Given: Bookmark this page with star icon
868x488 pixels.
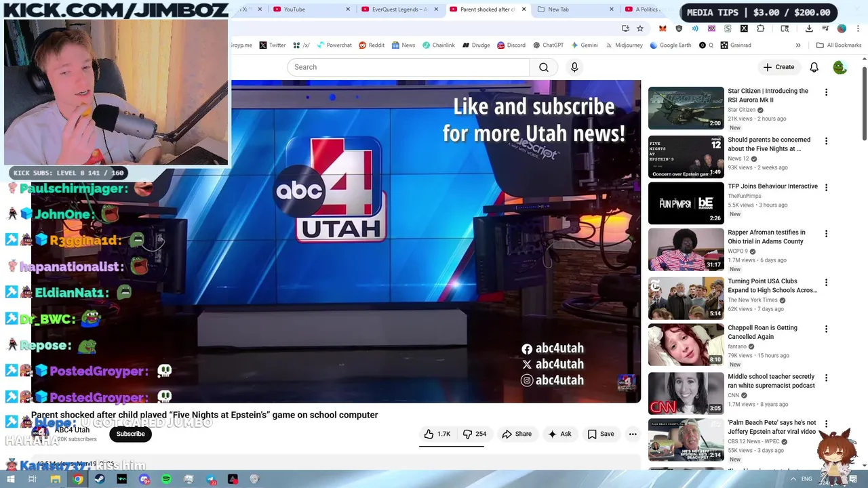Looking at the screenshot, I should pyautogui.click(x=639, y=28).
